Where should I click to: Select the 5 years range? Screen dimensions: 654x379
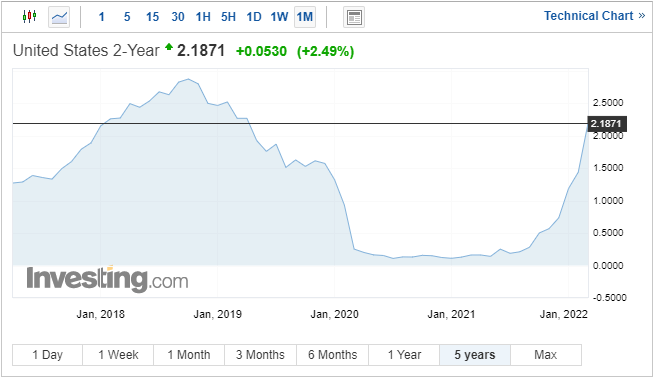(475, 355)
